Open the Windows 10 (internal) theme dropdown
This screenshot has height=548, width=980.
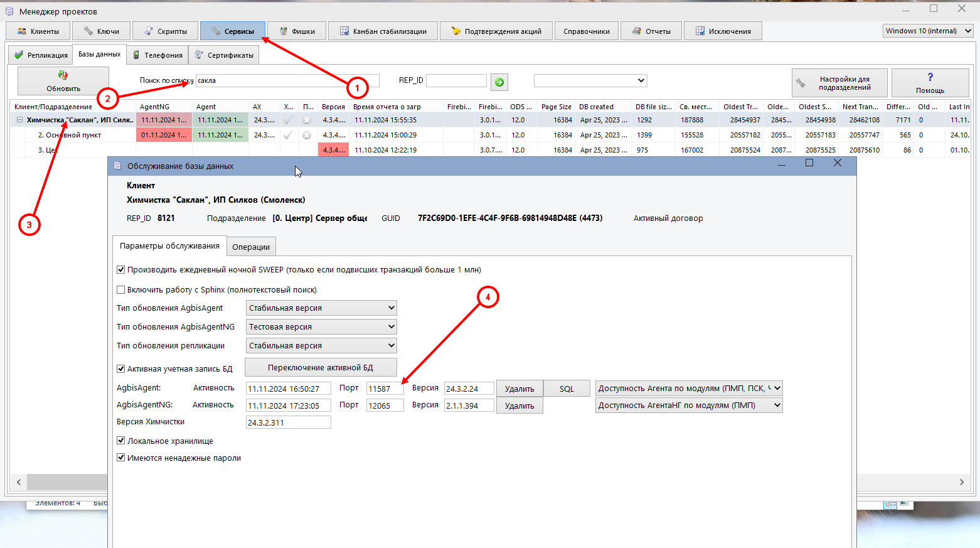point(928,31)
